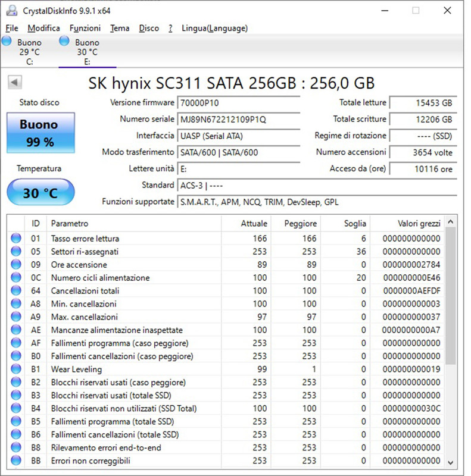Select raw value 00000002784 of Ore accensione
This screenshot has height=476, width=471.
coord(411,264)
